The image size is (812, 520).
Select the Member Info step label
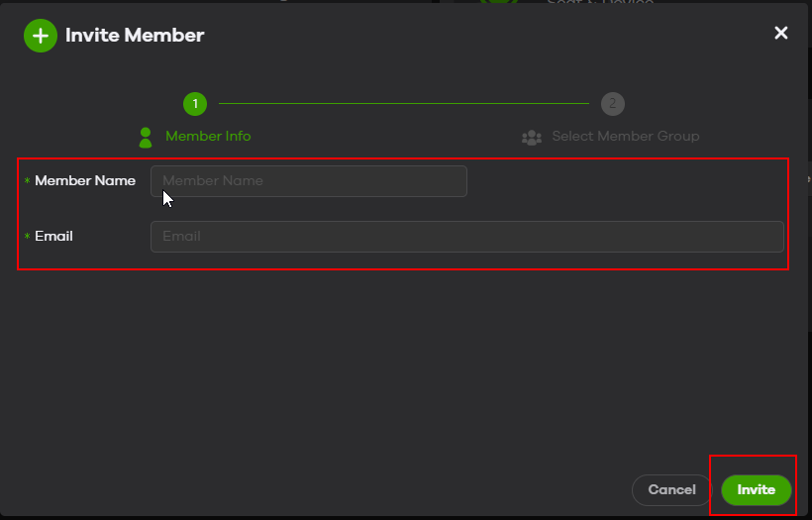[208, 137]
